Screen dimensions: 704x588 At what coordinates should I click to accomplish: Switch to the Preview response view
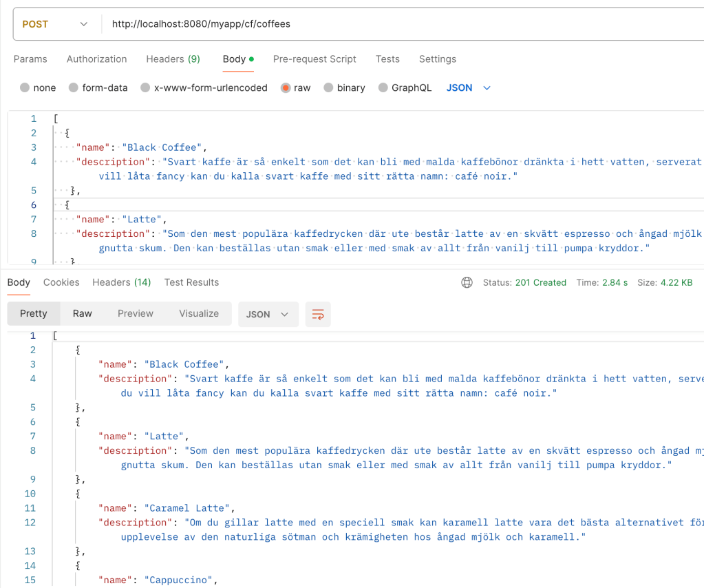(x=135, y=313)
